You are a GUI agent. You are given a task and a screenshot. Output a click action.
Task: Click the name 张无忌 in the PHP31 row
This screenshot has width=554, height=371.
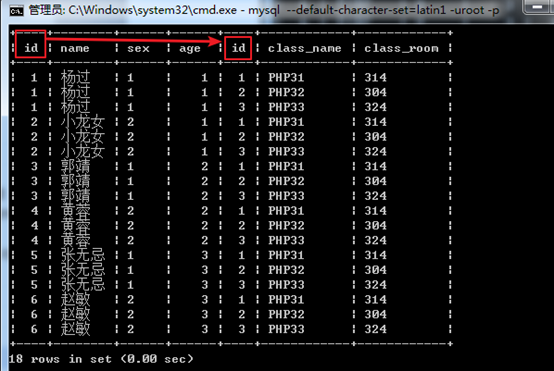(x=83, y=255)
